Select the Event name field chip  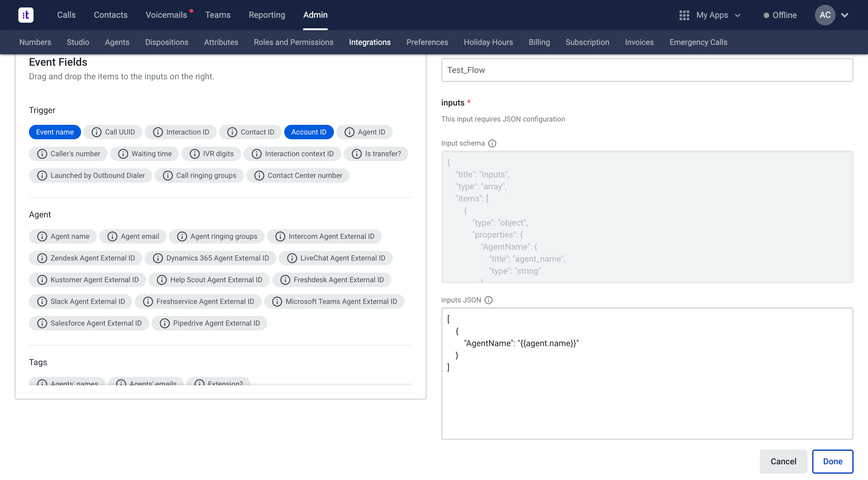tap(55, 132)
